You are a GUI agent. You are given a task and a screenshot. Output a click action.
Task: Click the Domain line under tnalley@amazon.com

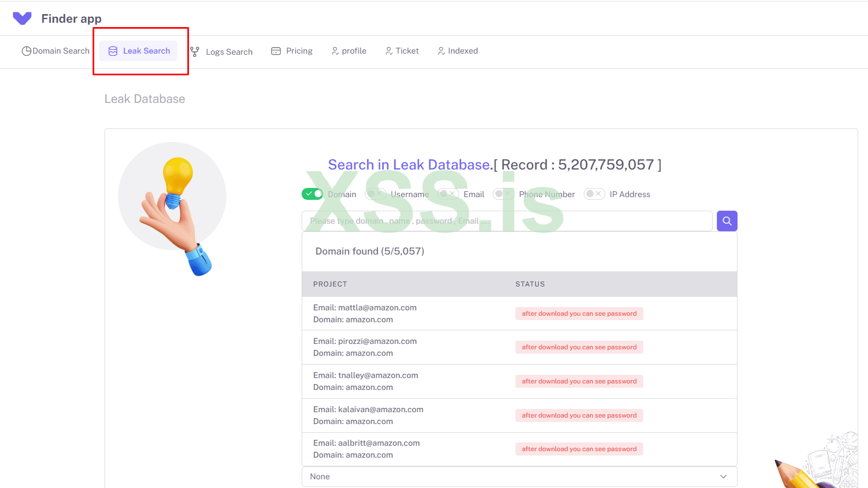[353, 387]
